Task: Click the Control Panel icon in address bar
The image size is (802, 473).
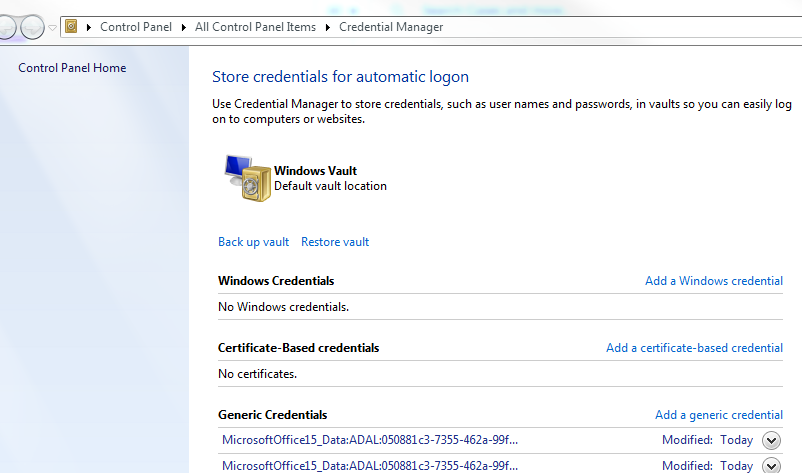Action: 71,26
